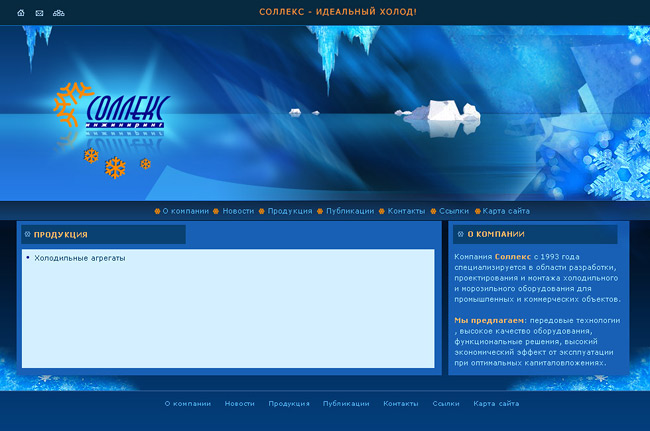
Task: Click footer link О компании
Action: 188,404
